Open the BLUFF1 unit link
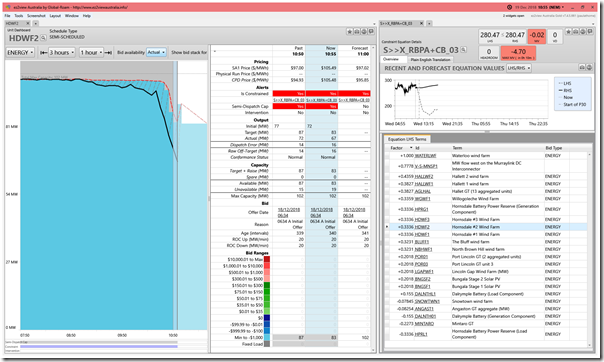Screen dimensions: 604x362 [421, 242]
